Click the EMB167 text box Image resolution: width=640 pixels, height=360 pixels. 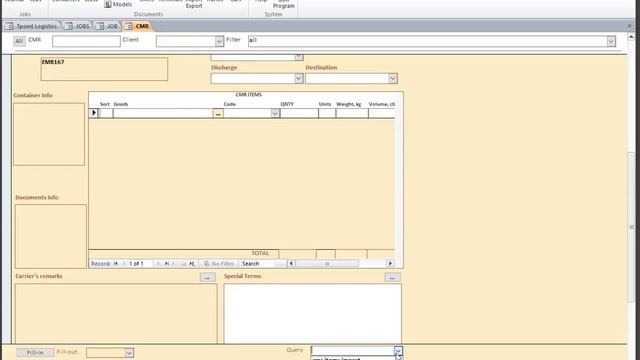click(x=104, y=69)
